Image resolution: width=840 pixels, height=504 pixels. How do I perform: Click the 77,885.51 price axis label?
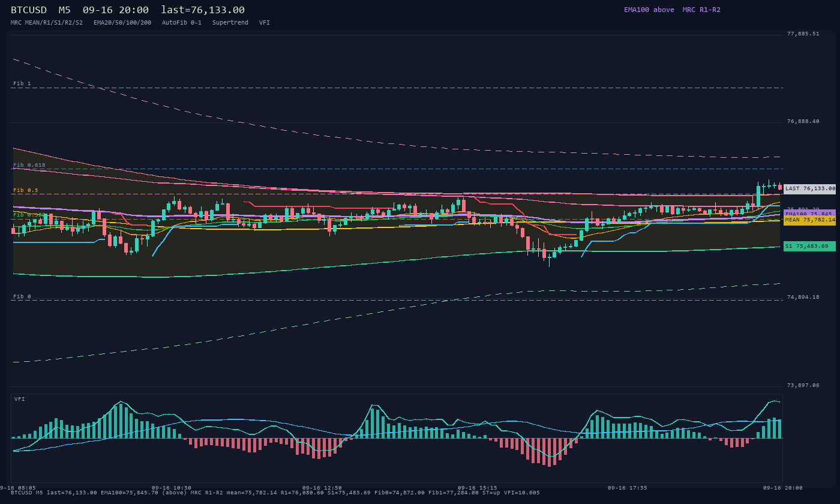pos(803,34)
